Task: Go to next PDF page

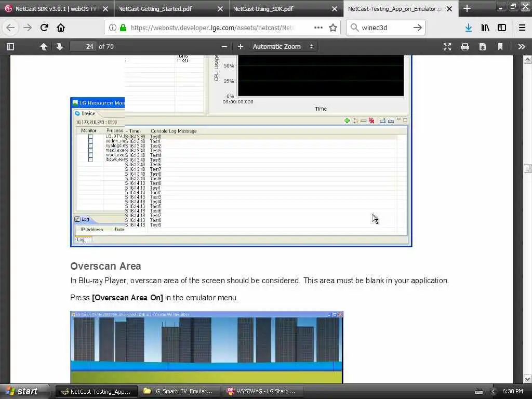Action: pos(60,47)
